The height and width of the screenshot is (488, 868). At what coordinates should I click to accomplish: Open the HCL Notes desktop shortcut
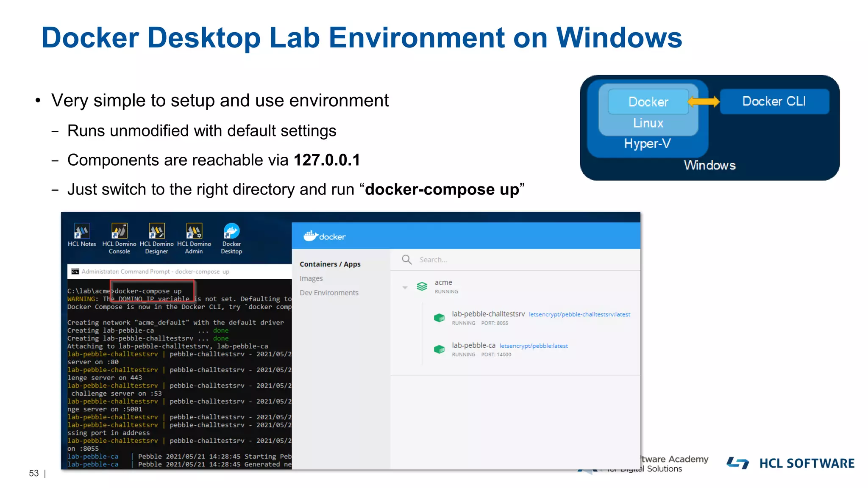pos(82,235)
